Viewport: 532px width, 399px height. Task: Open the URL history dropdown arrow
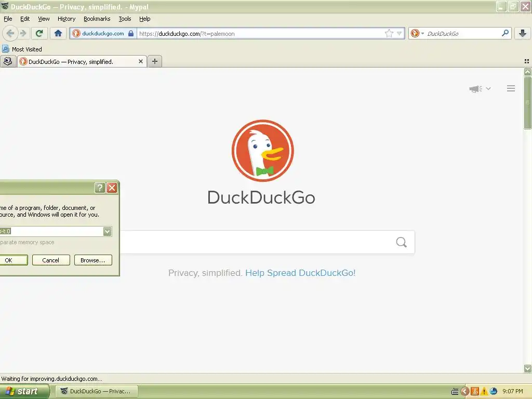(400, 33)
